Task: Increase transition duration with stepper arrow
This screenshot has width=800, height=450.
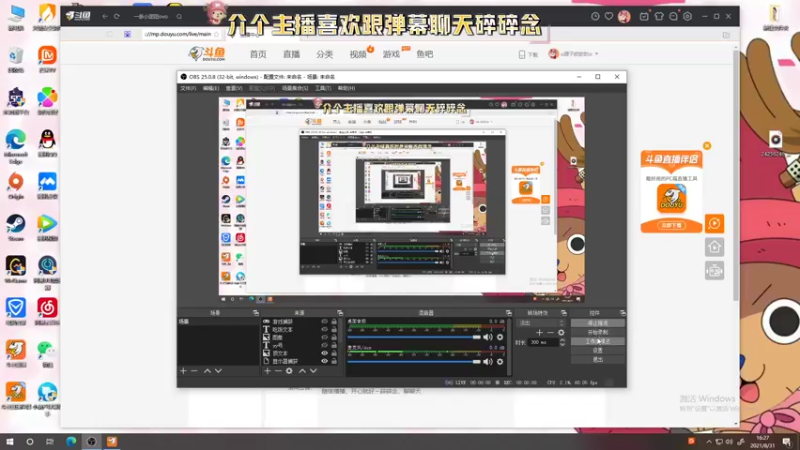Action: point(562,340)
